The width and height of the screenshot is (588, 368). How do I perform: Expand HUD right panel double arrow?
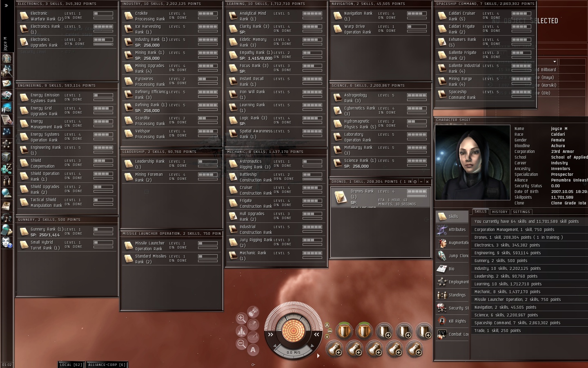pos(316,334)
